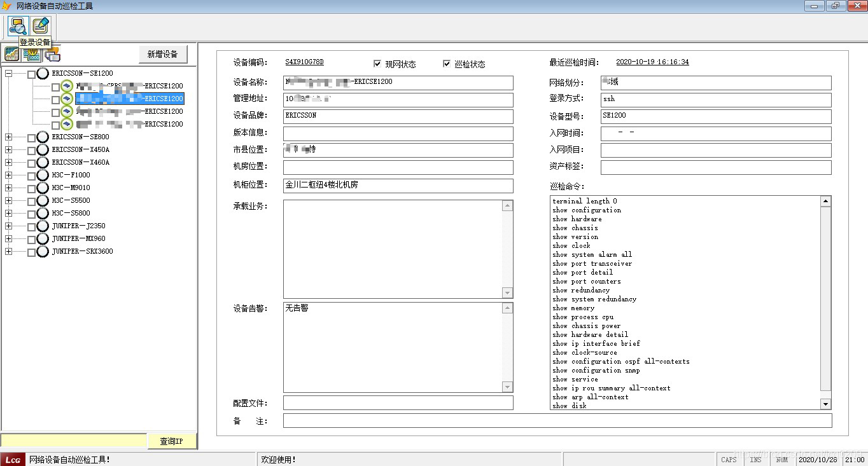Click into the 机房位置 field
This screenshot has width=868, height=466.
coord(398,167)
